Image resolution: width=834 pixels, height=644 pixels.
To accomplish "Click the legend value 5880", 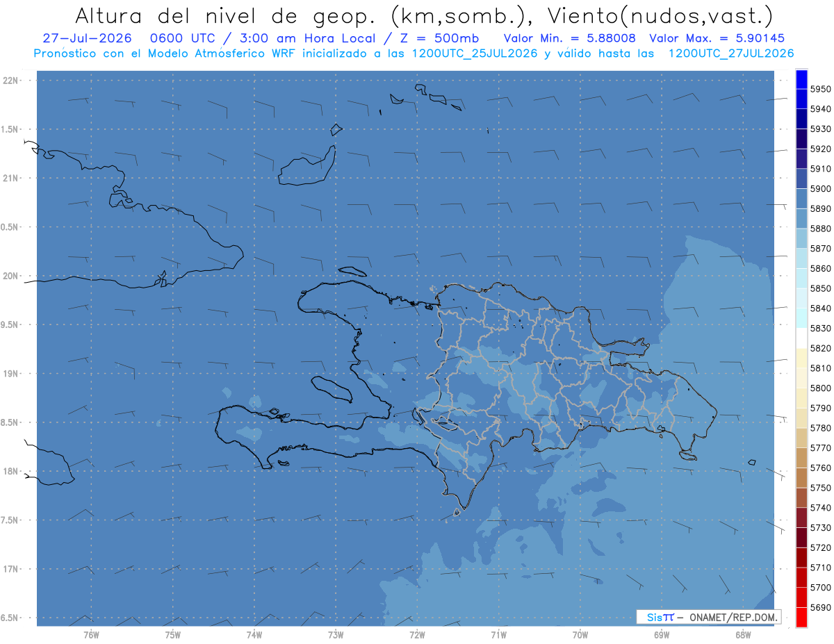I will click(820, 229).
